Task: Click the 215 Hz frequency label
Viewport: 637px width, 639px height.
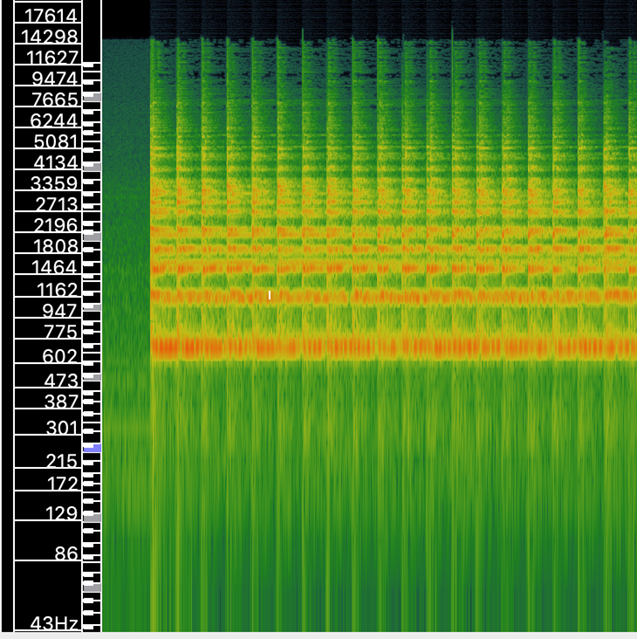Action: pos(60,461)
